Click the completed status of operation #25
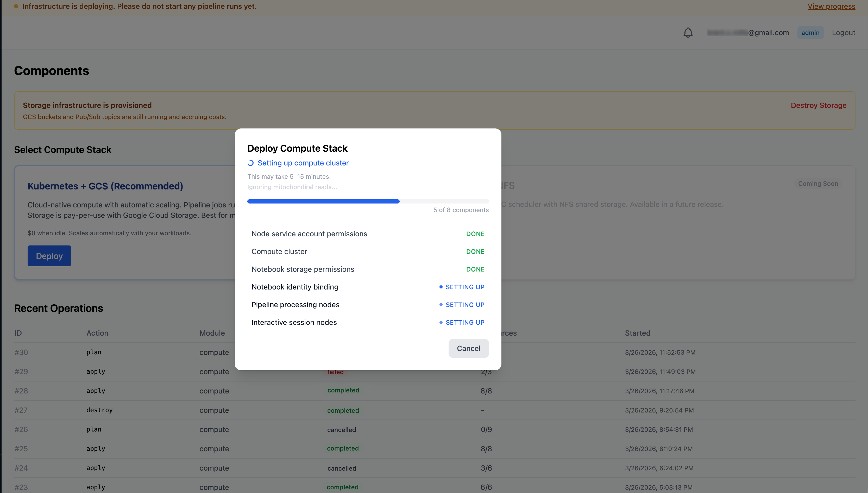This screenshot has width=868, height=493. tap(343, 448)
